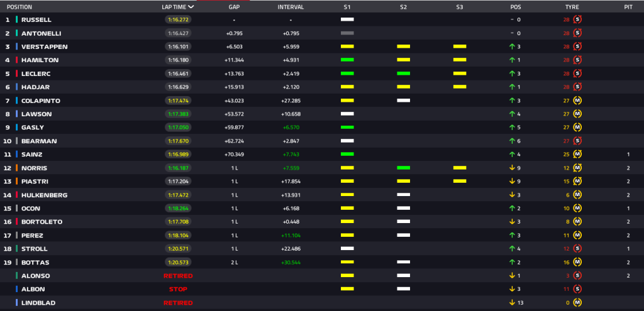The width and height of the screenshot is (644, 311).
Task: Click Lindblad's yellow positions-lost arrow
Action: (512, 302)
